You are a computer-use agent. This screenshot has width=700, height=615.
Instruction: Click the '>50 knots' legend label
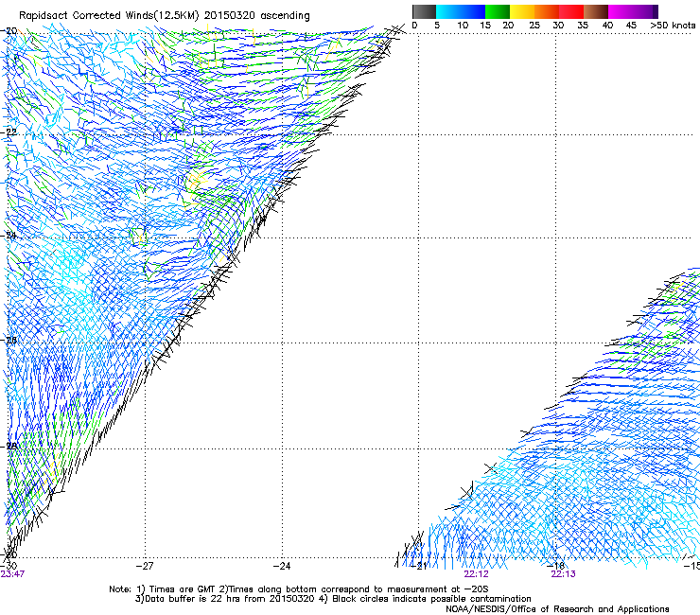673,26
